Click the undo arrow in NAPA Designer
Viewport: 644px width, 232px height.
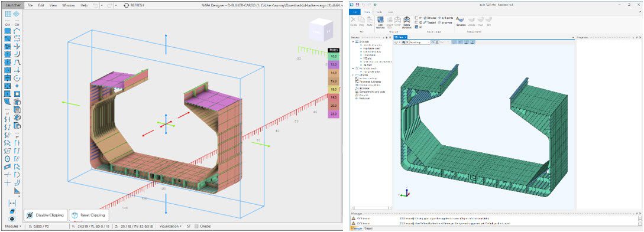(x=96, y=5)
